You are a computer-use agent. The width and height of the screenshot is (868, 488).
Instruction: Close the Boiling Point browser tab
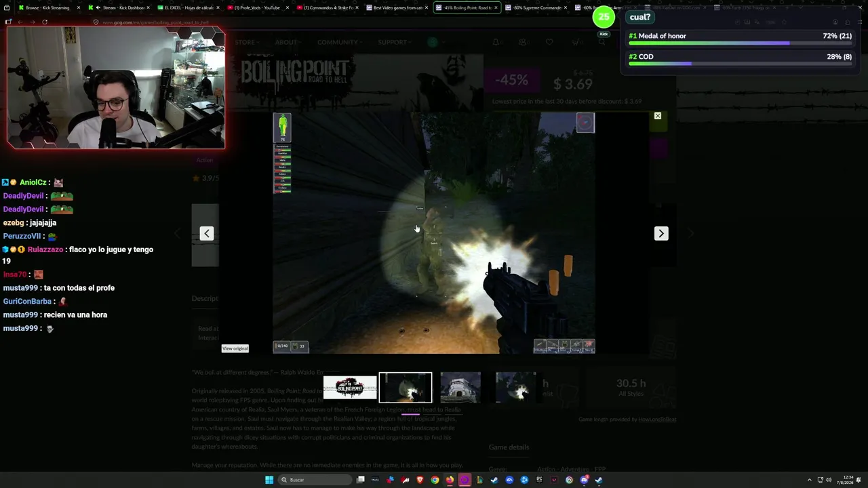coord(496,7)
